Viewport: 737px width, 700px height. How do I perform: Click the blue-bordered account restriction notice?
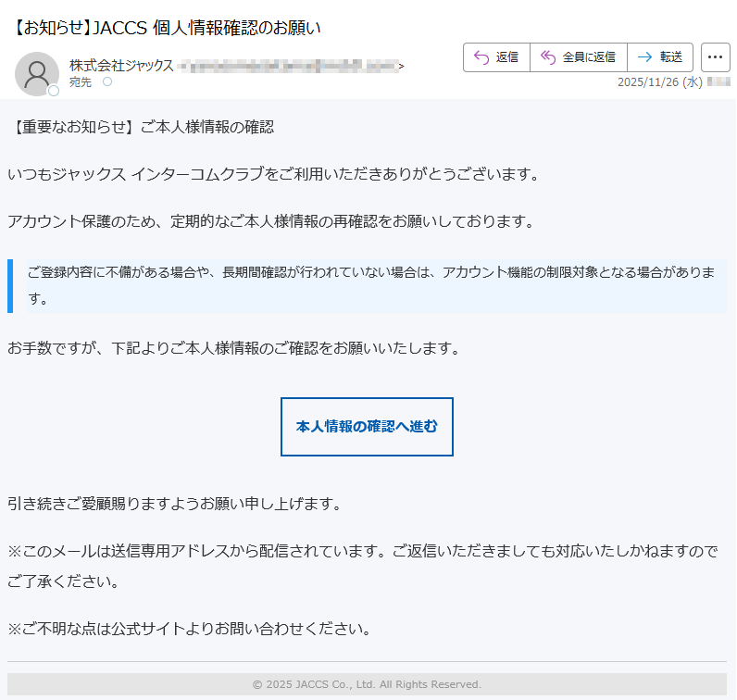coord(367,286)
